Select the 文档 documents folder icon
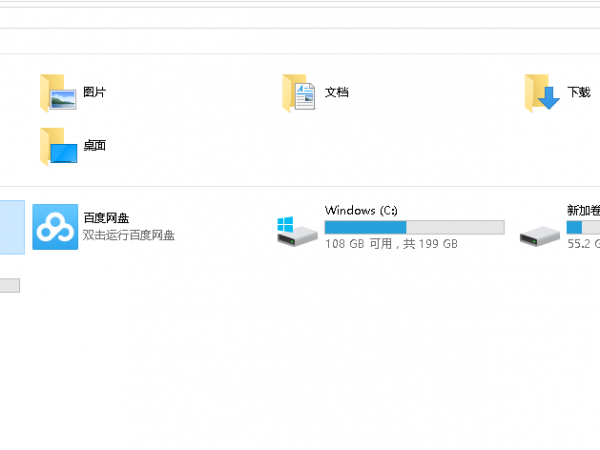Screen dimensions: 600x450 pos(299,93)
